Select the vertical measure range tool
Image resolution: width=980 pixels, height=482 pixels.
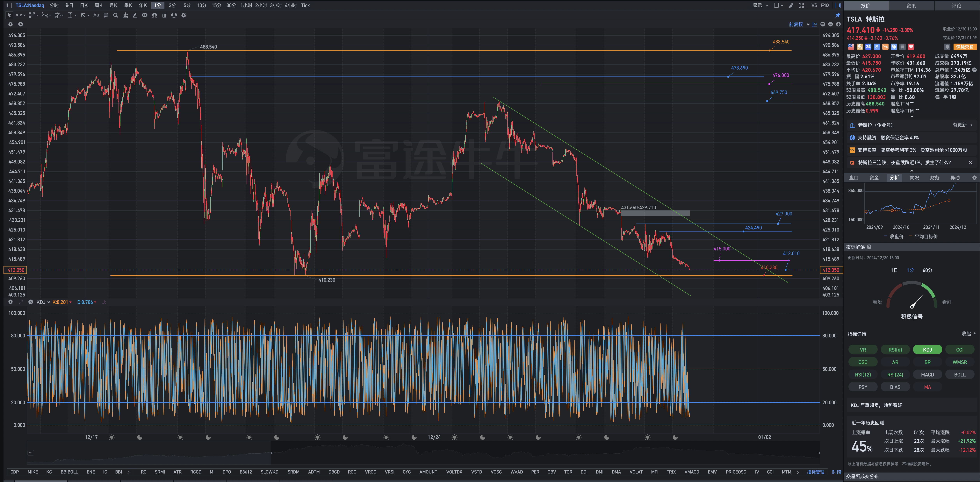70,15
